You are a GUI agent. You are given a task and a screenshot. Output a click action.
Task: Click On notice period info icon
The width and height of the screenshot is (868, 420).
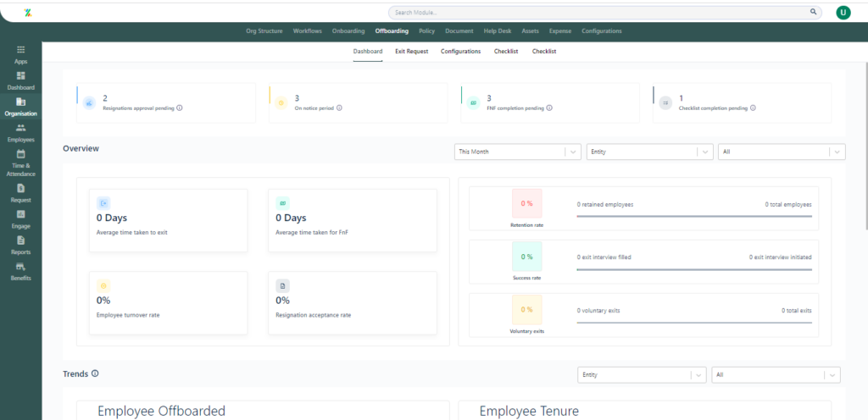339,108
